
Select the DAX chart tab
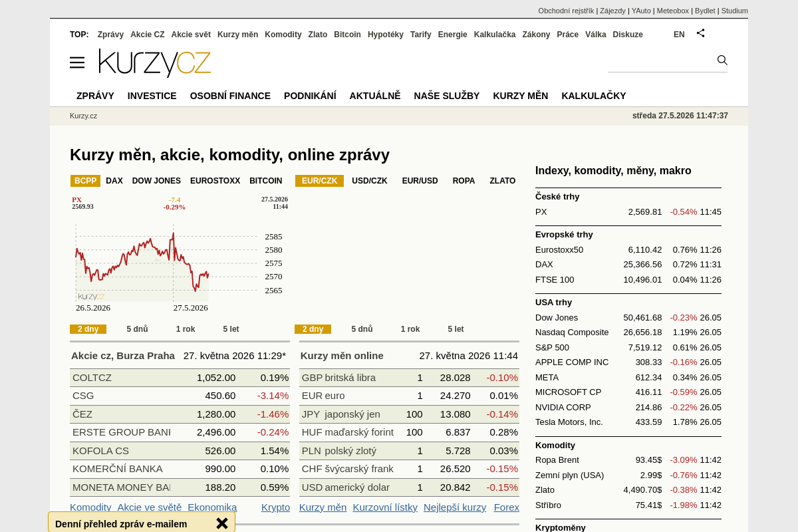point(114,181)
